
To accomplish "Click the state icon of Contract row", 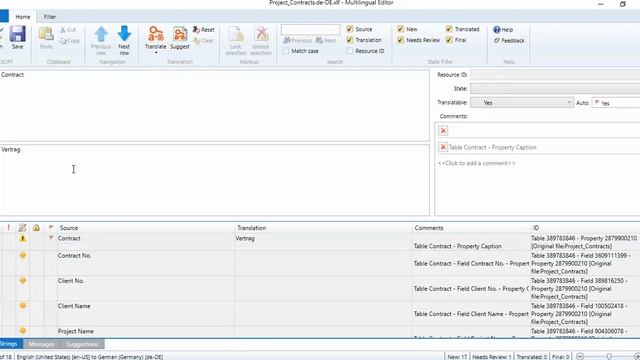I will coord(22,238).
